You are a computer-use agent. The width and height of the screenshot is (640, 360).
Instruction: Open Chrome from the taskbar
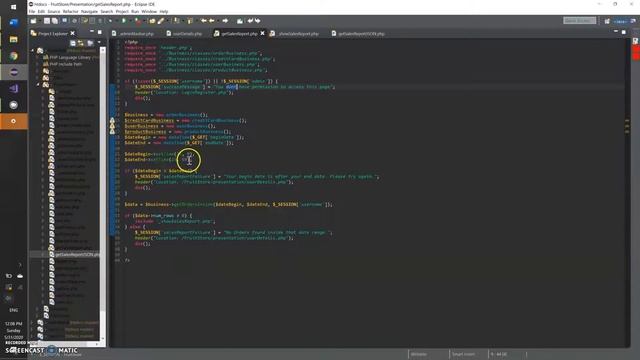13,56
